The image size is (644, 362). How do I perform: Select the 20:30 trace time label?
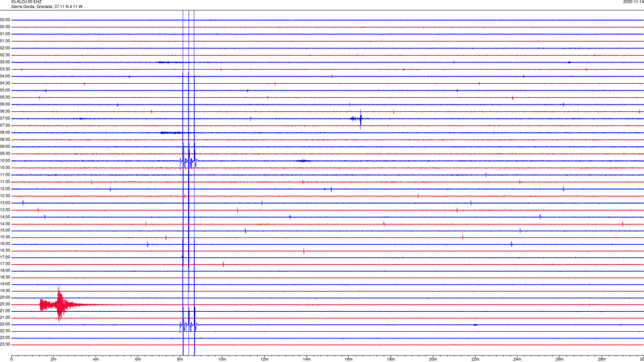point(5,304)
